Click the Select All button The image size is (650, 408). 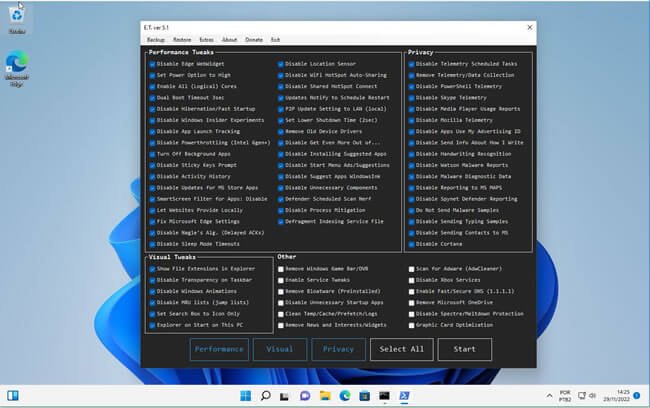[x=402, y=349]
